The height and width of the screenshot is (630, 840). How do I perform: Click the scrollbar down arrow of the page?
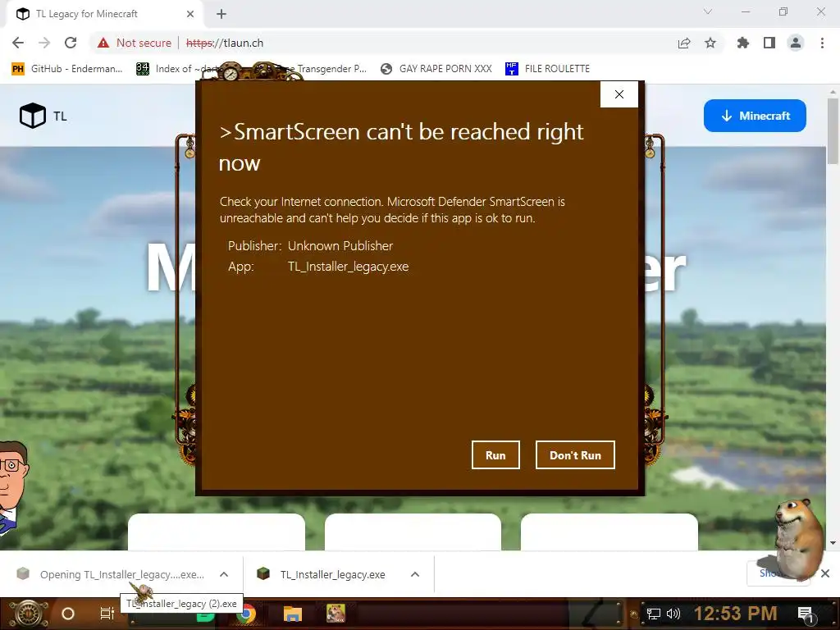pos(833,543)
